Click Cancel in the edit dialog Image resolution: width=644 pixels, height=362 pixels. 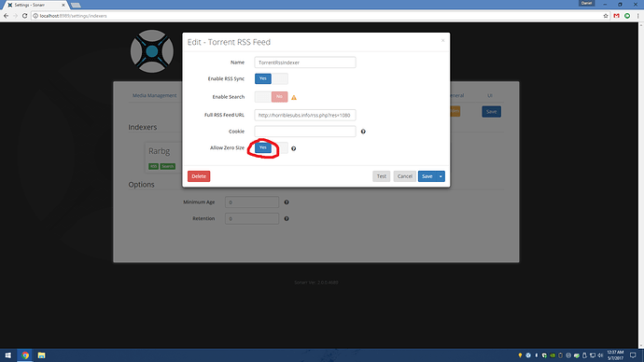point(404,176)
